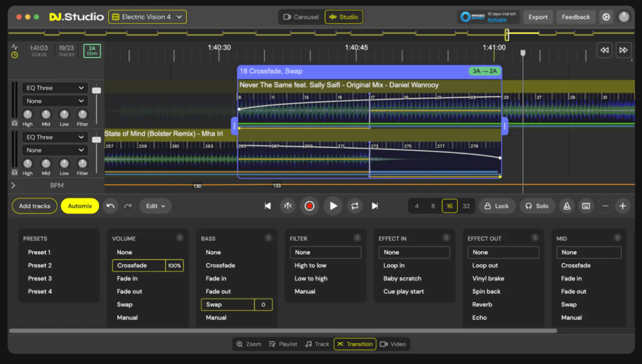Open the Electric Vision 4 project dropdown

pyautogui.click(x=147, y=17)
